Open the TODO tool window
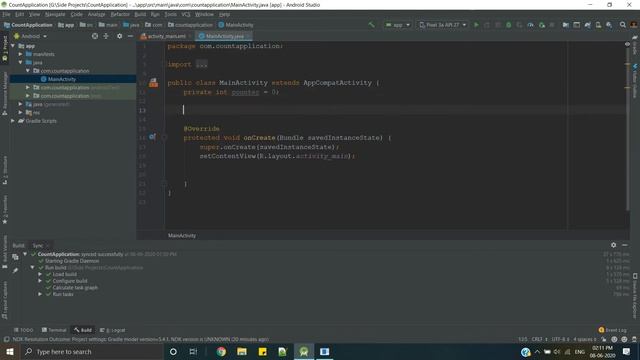 [x=23, y=330]
